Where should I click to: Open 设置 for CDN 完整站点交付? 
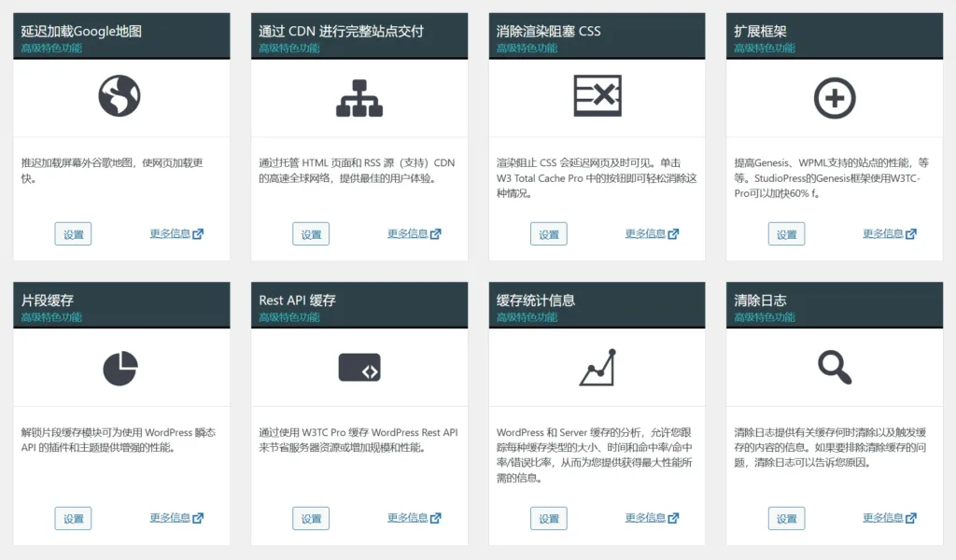(311, 234)
